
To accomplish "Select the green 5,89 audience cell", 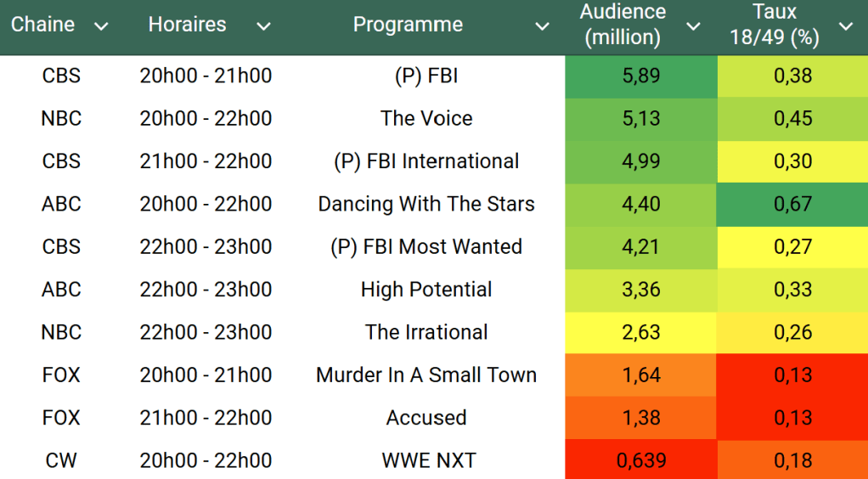I will point(641,76).
